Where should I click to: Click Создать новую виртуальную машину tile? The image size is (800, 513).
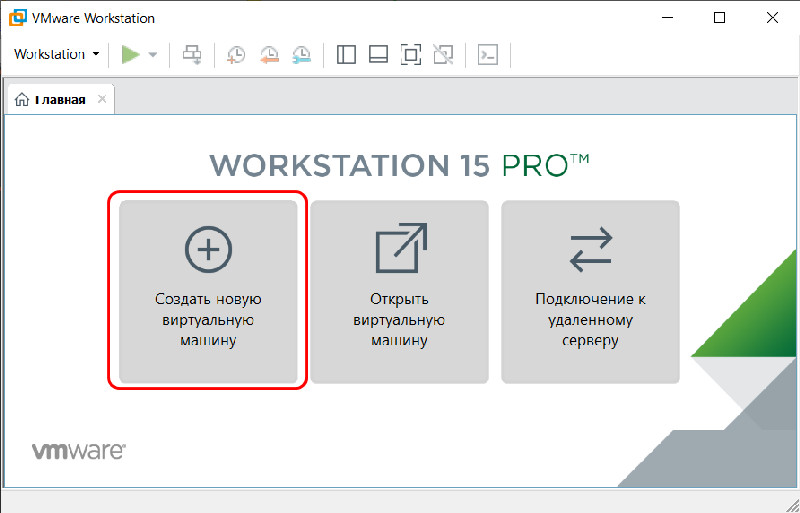click(x=208, y=291)
